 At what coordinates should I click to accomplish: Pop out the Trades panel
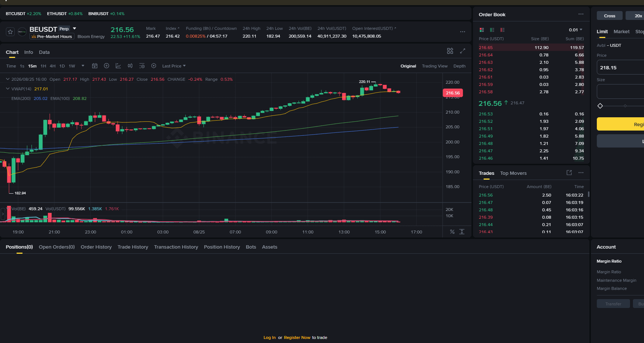(569, 173)
